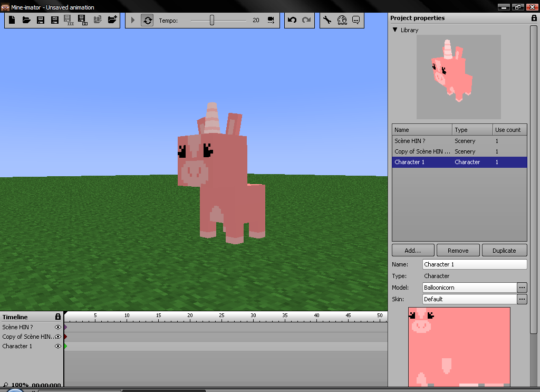Open the Skin browse button beside Default
The height and width of the screenshot is (392, 540).
522,299
